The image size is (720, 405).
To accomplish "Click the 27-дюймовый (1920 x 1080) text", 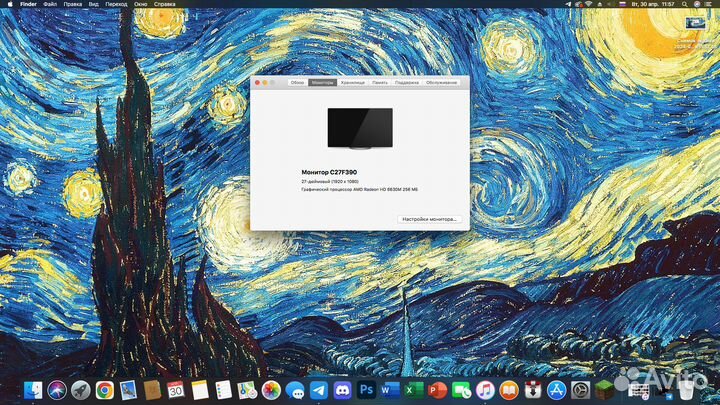I will tap(330, 182).
